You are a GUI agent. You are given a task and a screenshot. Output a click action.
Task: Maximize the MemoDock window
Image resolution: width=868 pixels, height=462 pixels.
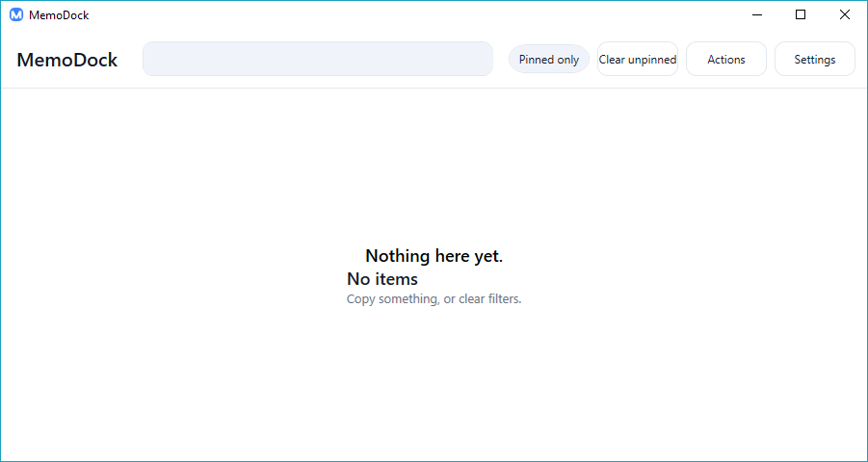click(801, 14)
